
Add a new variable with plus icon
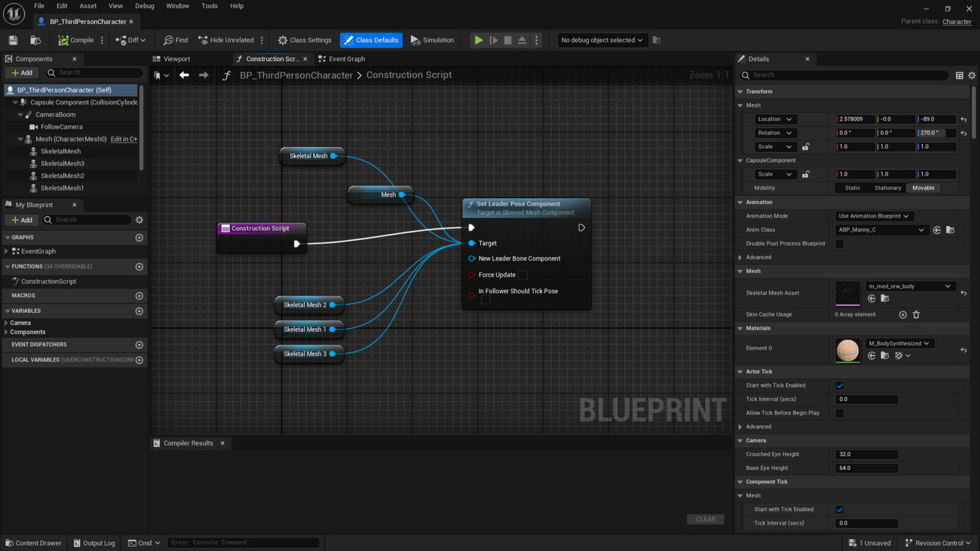pyautogui.click(x=139, y=311)
